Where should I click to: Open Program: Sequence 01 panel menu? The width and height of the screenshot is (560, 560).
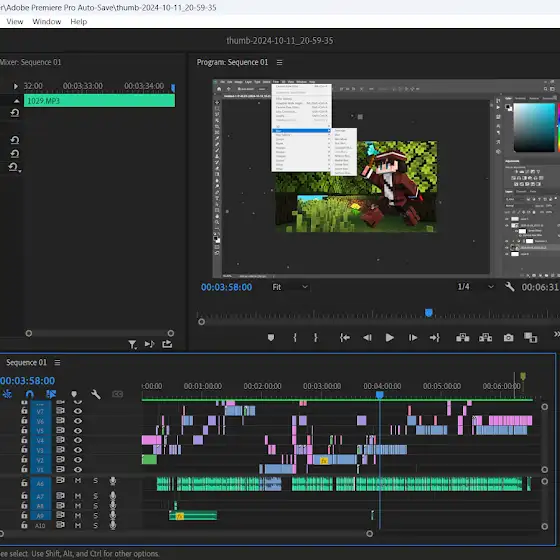tap(279, 62)
